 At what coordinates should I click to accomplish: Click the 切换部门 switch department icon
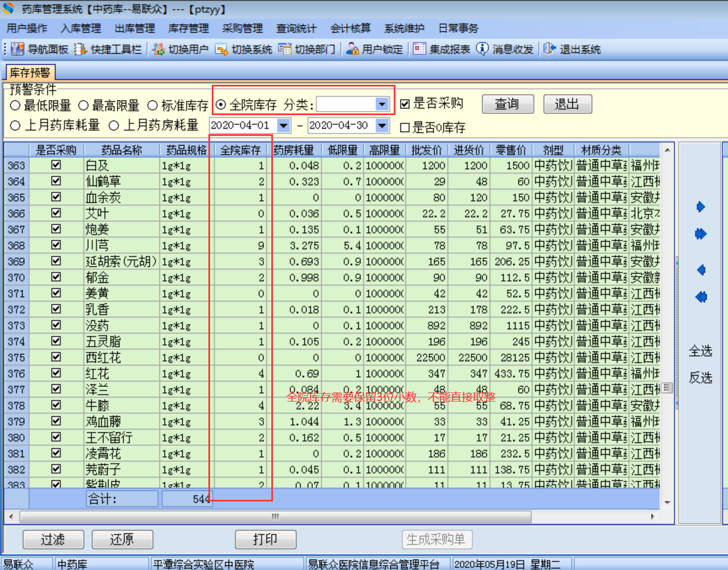click(x=285, y=49)
